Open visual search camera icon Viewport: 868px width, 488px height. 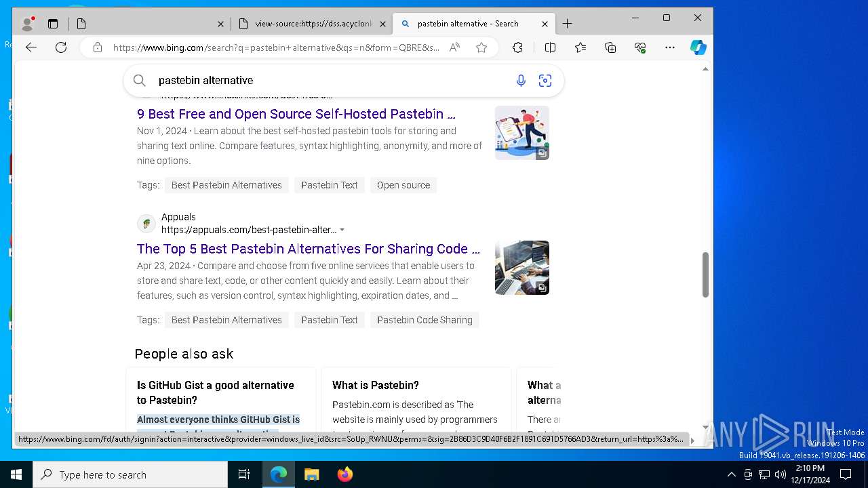[x=545, y=81]
